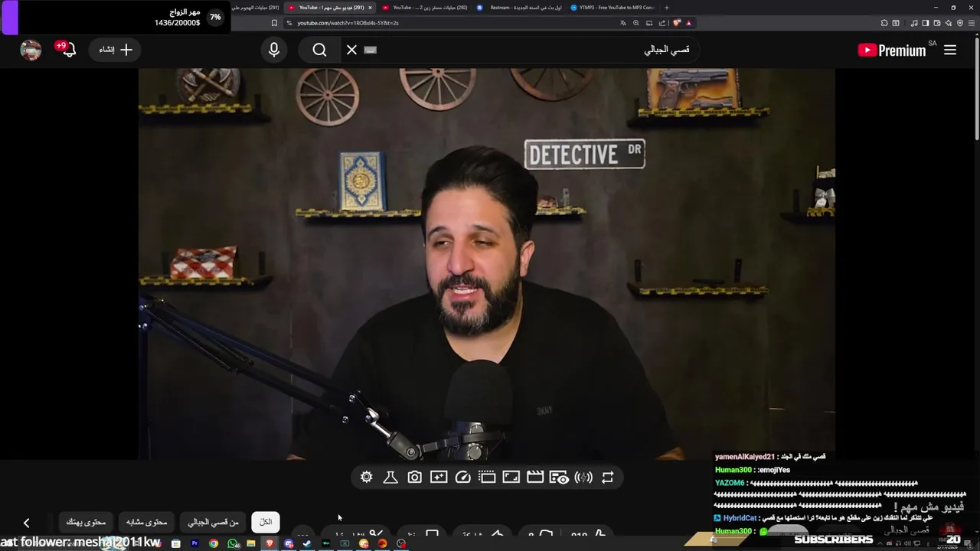Select the 'محتوى يهتك' filter chip
This screenshot has width=980, height=551.
86,522
